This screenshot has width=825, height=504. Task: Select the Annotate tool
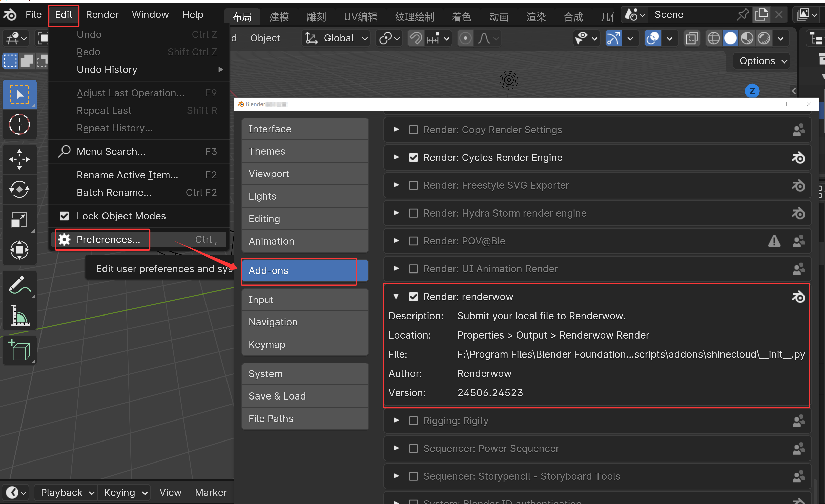click(19, 285)
